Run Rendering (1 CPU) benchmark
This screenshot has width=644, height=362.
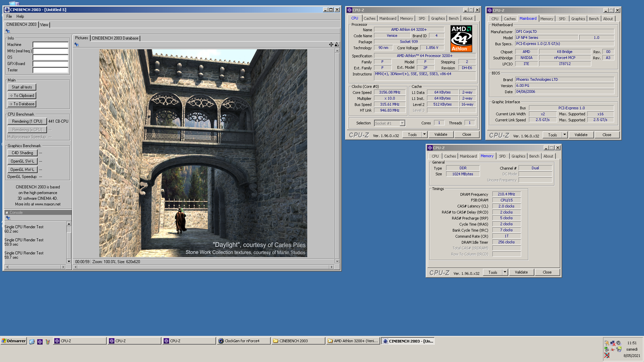pyautogui.click(x=27, y=121)
